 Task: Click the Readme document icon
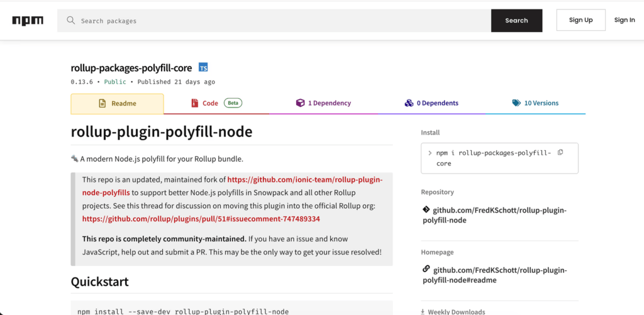tap(103, 104)
